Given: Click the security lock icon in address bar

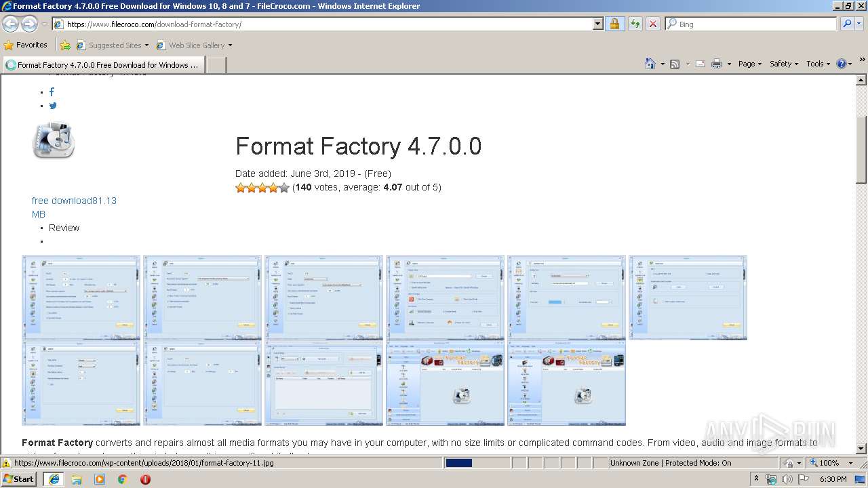Looking at the screenshot, I should [614, 24].
